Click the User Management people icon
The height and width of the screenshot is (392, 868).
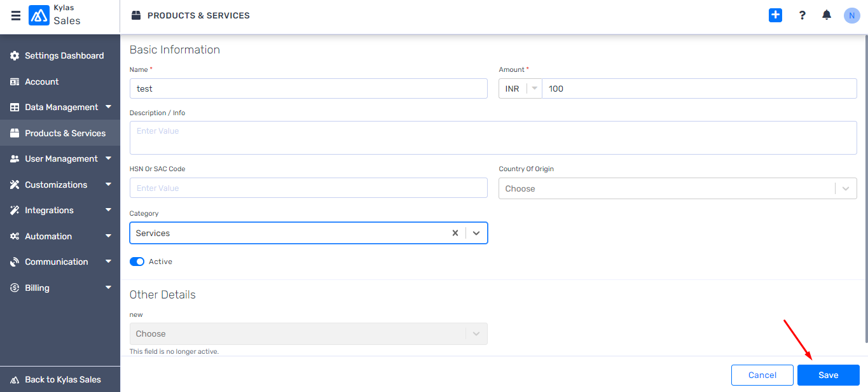point(15,159)
